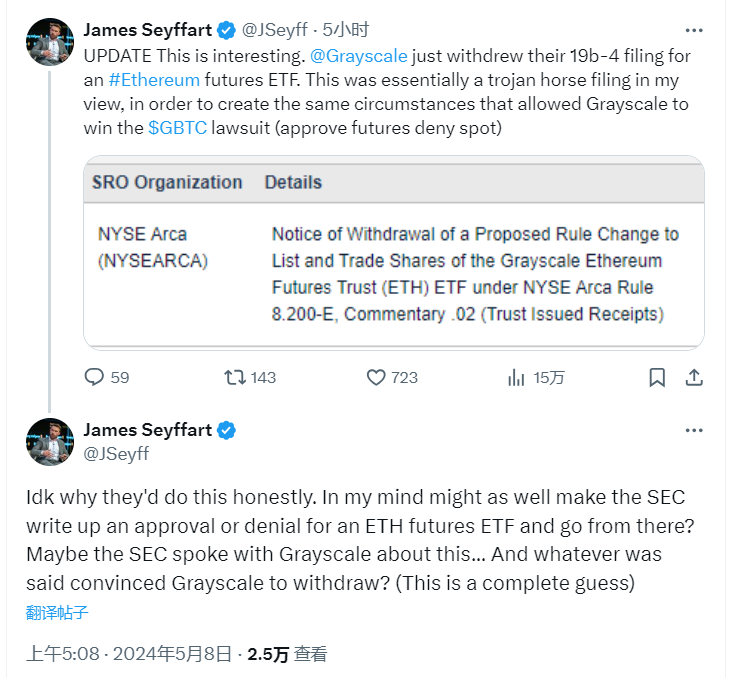Viewport: 729px width, 678px height.
Task: Open more options menu on first tweet
Action: tap(693, 30)
